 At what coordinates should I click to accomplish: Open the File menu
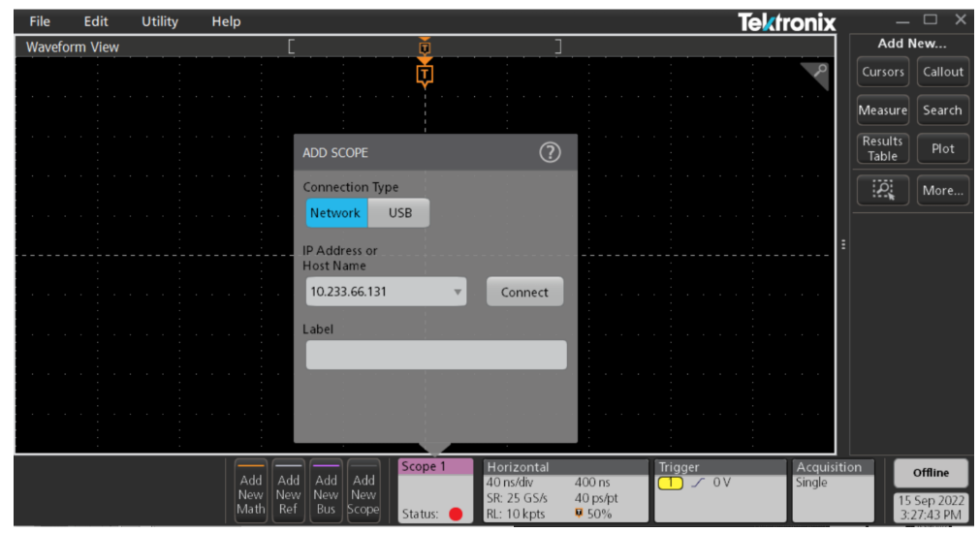click(x=40, y=21)
